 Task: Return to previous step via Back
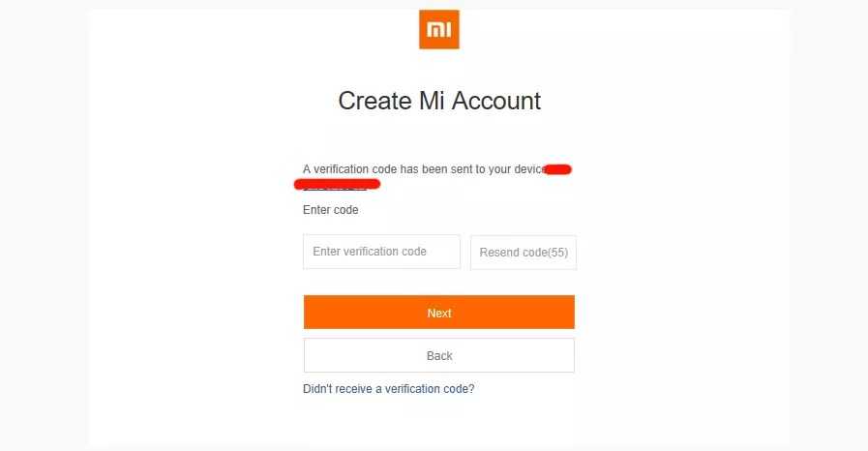pos(439,355)
